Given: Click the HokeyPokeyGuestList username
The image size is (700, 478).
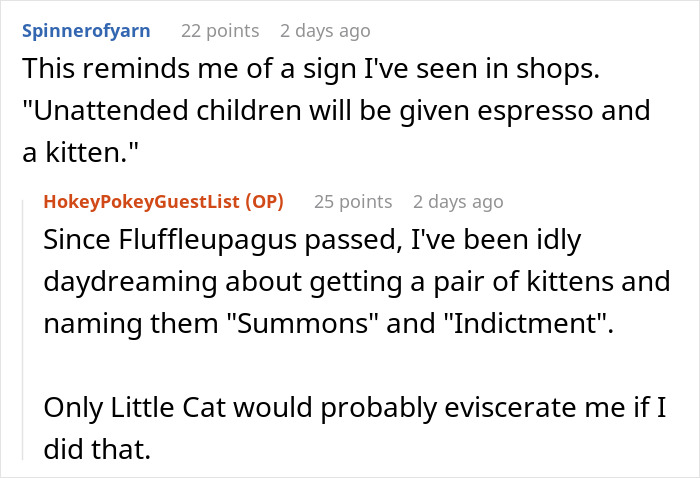Looking at the screenshot, I should [144, 202].
